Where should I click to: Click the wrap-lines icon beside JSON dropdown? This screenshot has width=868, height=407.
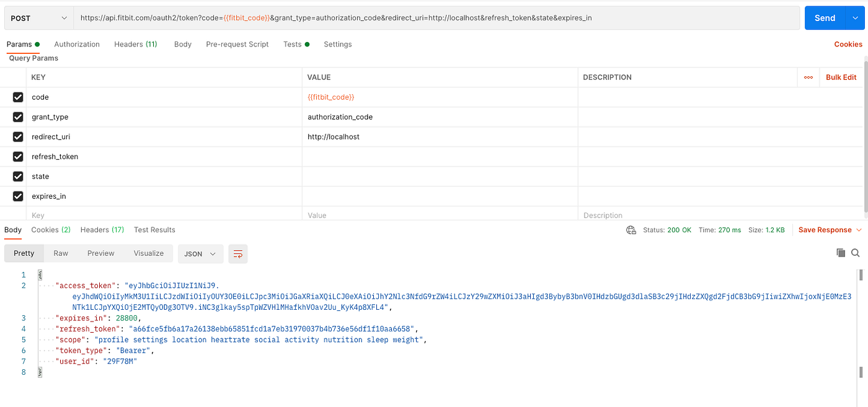click(x=238, y=253)
